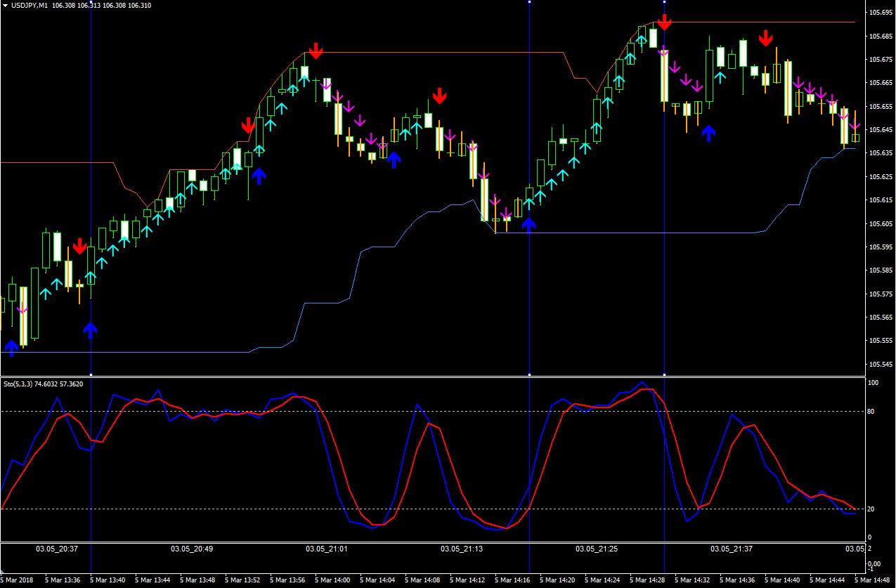Image resolution: width=896 pixels, height=588 pixels.
Task: Select the red down arrow at the chart's highest peak
Action: (x=664, y=23)
